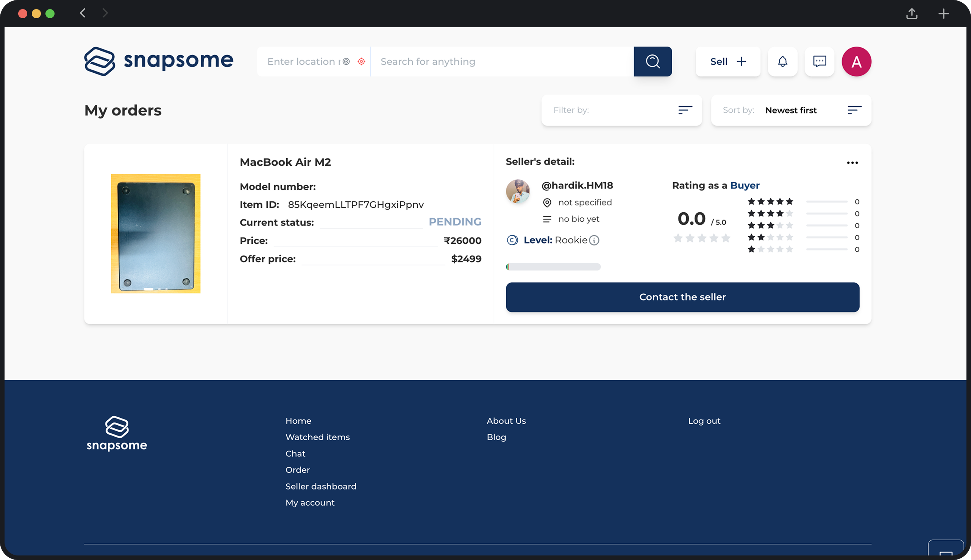Open Chat footer link
Screen dimensions: 971x560
coord(295,454)
